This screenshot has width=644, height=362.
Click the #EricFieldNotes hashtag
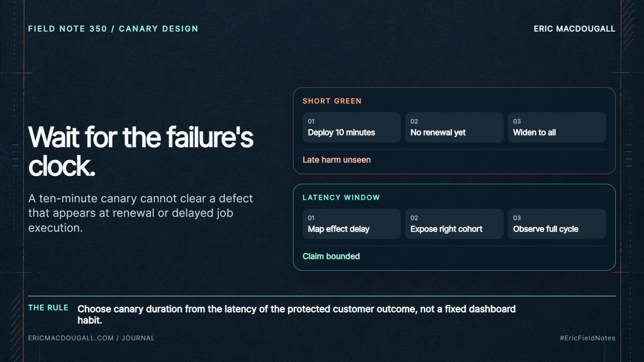(587, 338)
